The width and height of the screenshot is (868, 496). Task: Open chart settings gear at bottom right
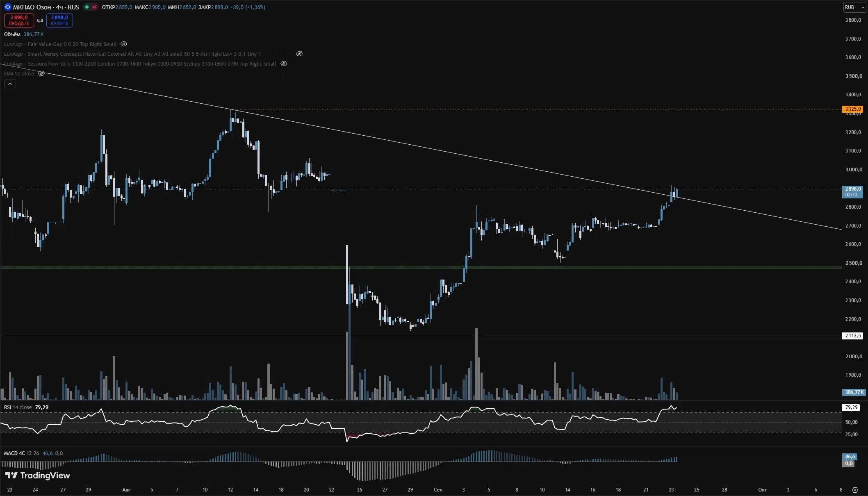tap(855, 490)
